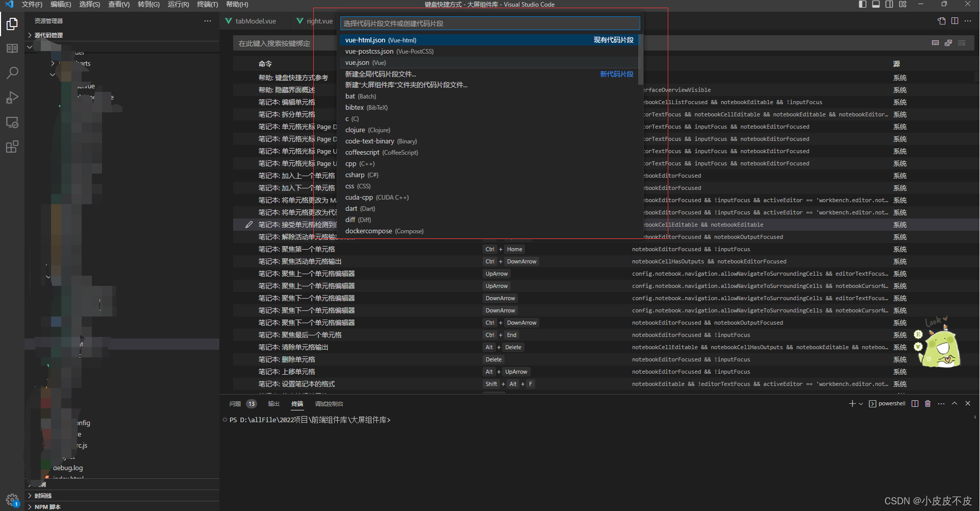Click the 命令 column header
The image size is (980, 511).
(x=265, y=64)
